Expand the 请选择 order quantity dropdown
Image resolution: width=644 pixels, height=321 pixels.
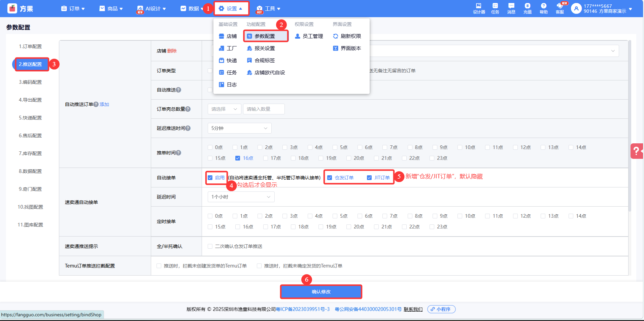[224, 109]
